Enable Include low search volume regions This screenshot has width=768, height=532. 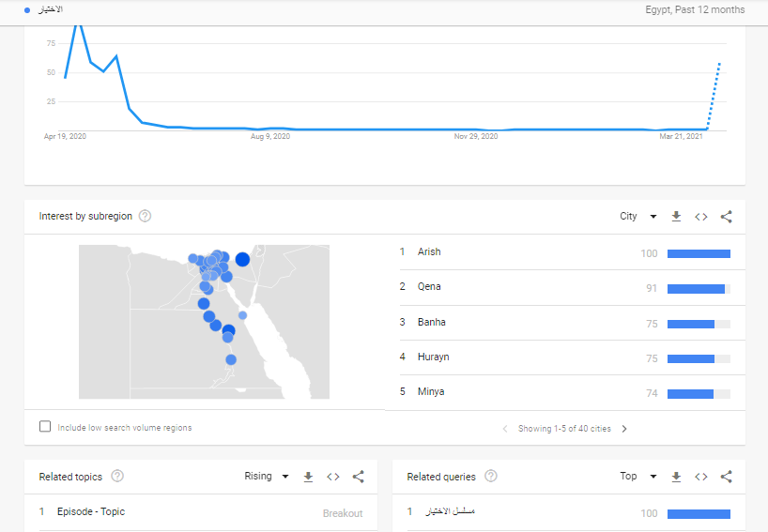pyautogui.click(x=45, y=427)
